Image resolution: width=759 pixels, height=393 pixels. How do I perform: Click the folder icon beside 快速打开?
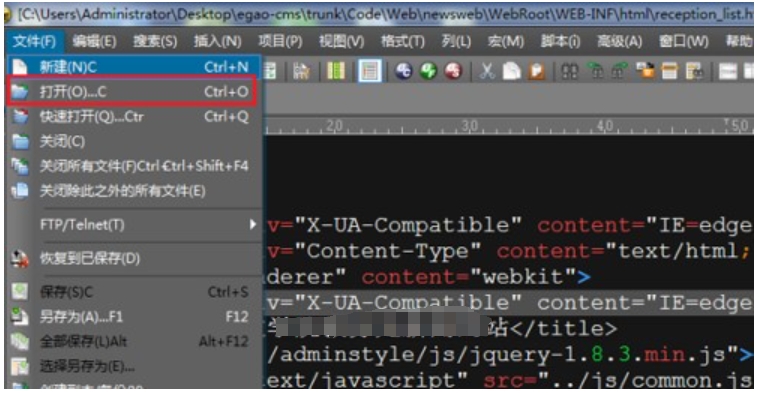[x=20, y=117]
